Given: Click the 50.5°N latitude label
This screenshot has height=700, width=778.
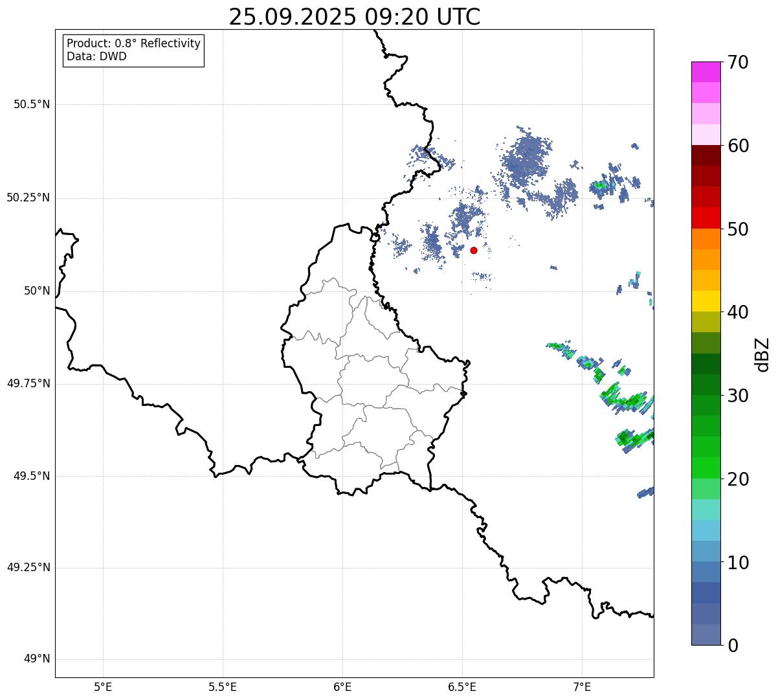Looking at the screenshot, I should click(x=32, y=104).
